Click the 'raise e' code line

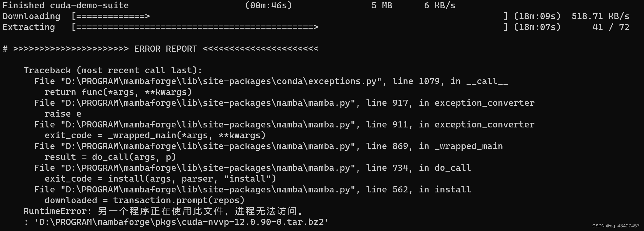(63, 114)
